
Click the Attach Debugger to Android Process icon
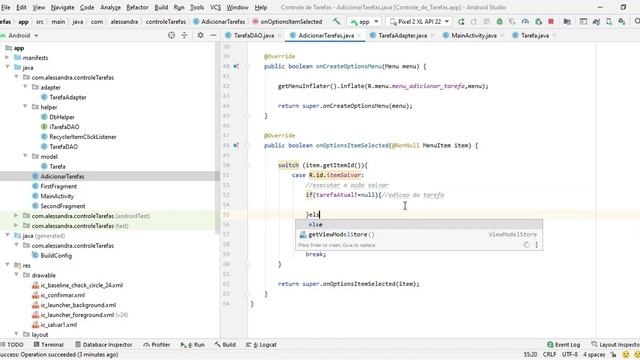pyautogui.click(x=538, y=21)
